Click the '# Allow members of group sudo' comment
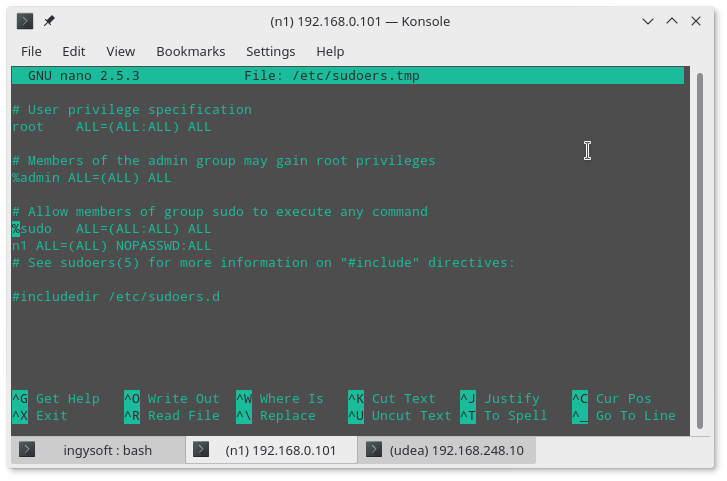The height and width of the screenshot is (481, 727). (220, 212)
